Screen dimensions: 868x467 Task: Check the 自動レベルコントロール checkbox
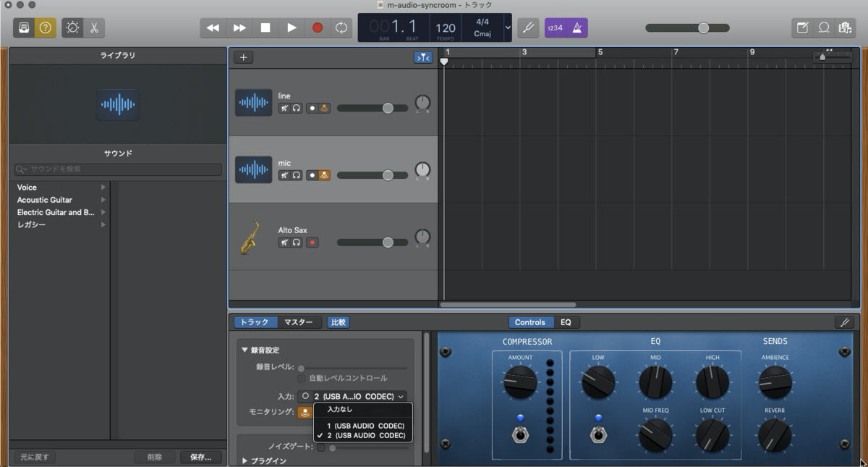tap(302, 378)
